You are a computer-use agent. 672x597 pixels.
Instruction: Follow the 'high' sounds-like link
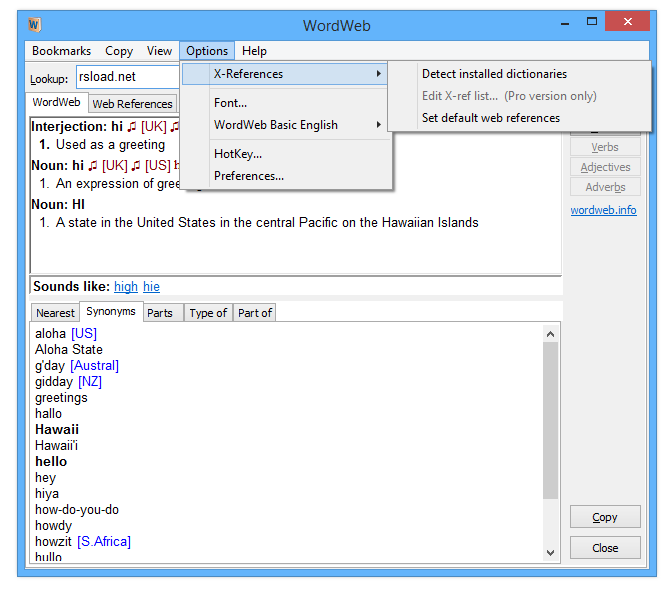126,286
